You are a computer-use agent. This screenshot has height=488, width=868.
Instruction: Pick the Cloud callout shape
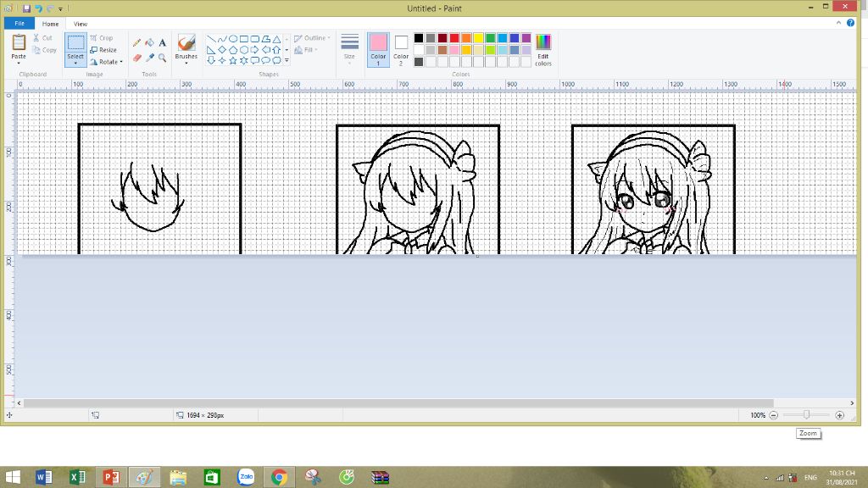coord(276,60)
